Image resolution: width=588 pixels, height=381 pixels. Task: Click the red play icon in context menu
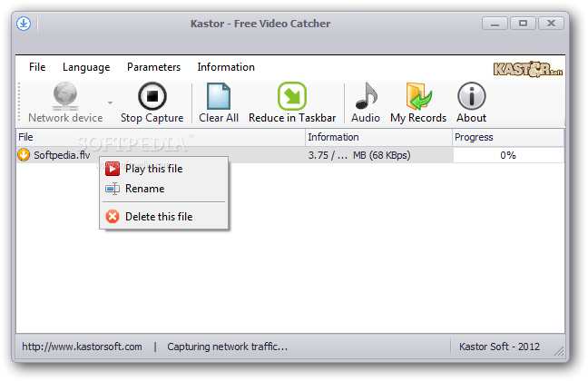click(x=113, y=169)
